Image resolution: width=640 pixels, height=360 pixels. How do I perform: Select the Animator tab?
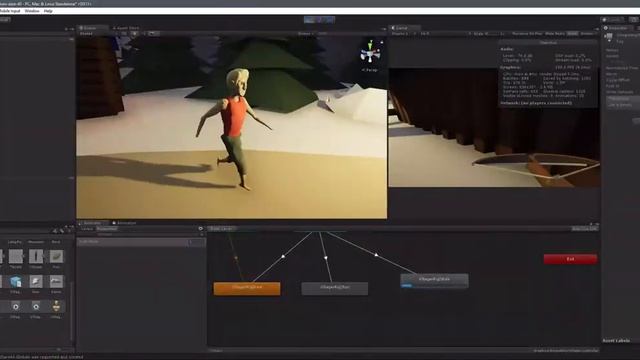pos(92,223)
